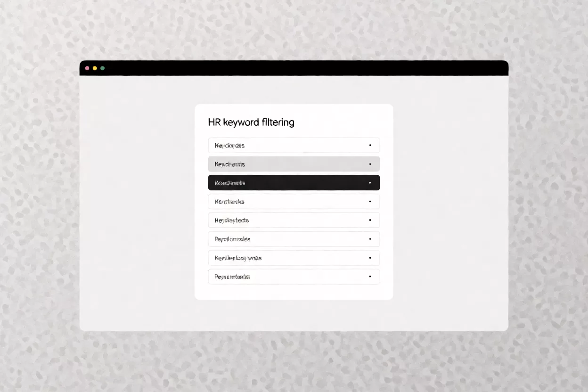Select the first keyword row in the list
Screen dimensions: 588x392
[x=294, y=145]
